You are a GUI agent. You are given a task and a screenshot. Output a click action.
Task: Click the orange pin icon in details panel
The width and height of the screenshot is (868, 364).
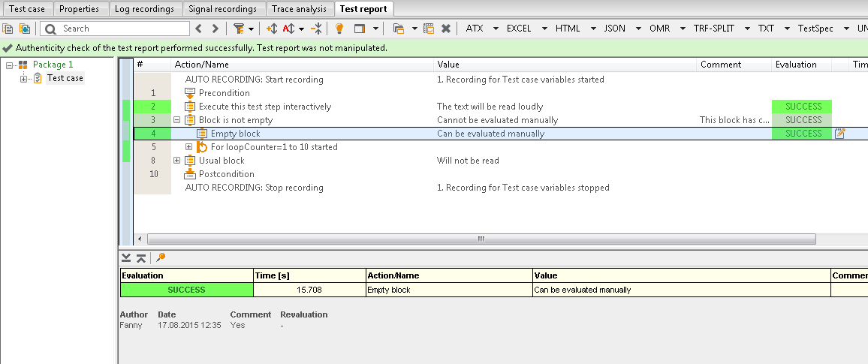coord(161,257)
